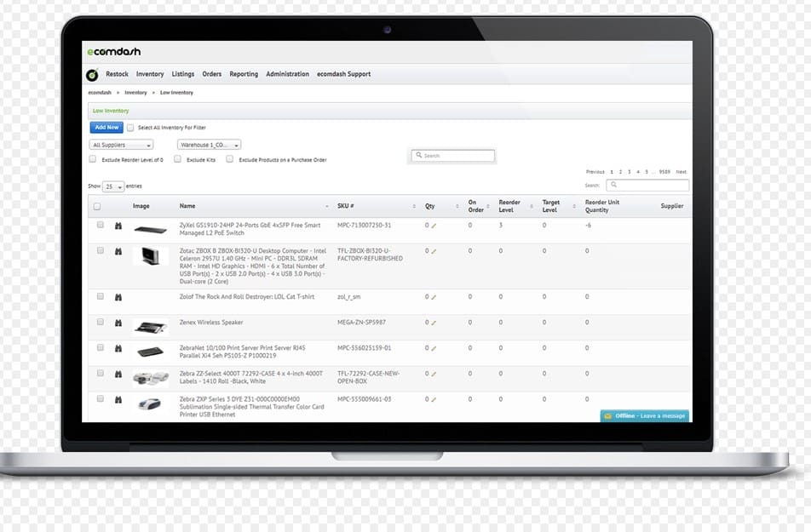This screenshot has height=532, width=811.
Task: Expand the Warehouse 1 dropdown
Action: (209, 145)
